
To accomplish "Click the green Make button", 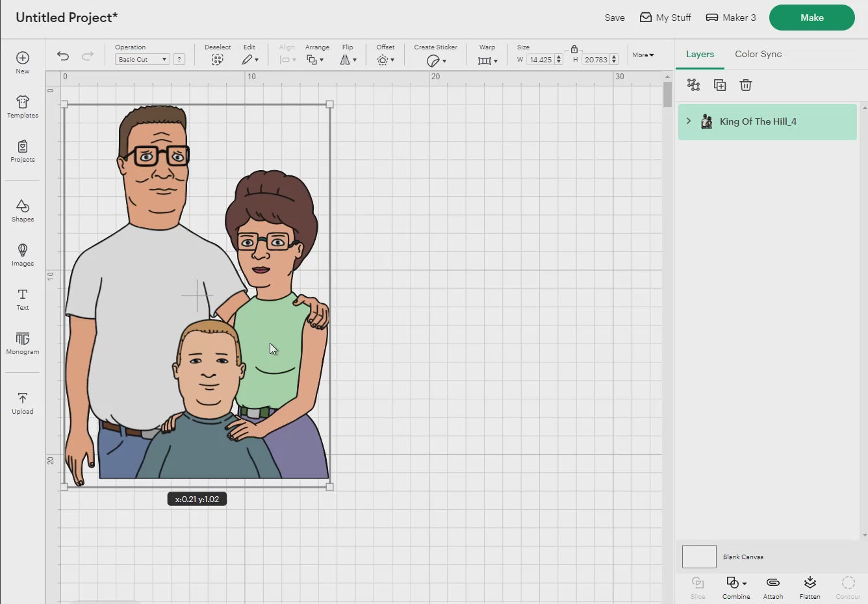I will tap(812, 18).
